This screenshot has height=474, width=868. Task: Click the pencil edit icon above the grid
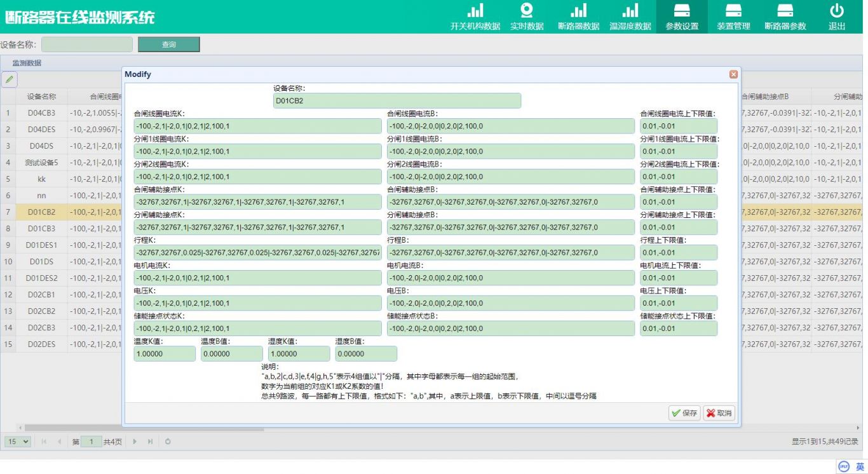pyautogui.click(x=9, y=79)
